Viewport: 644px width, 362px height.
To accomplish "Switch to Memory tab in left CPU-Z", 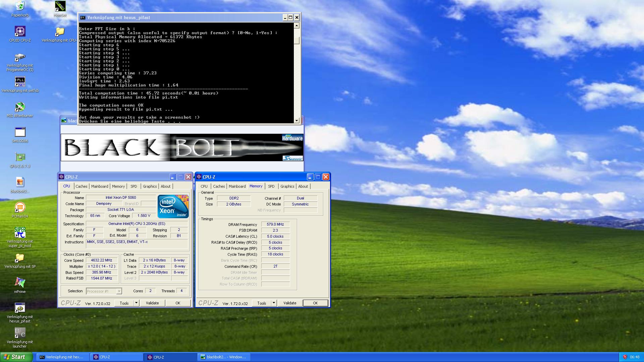I will [118, 186].
